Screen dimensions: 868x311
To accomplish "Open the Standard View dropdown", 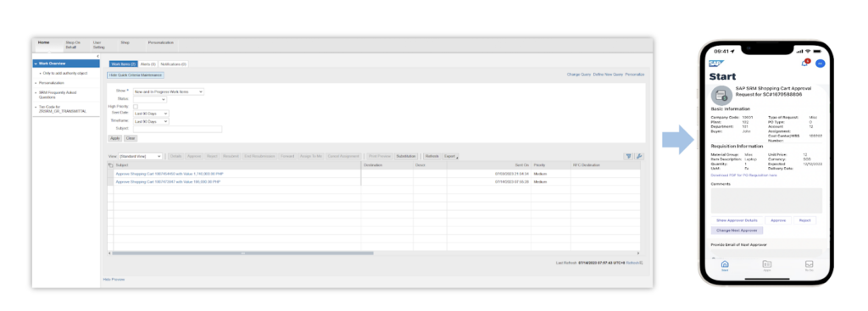I will [141, 157].
